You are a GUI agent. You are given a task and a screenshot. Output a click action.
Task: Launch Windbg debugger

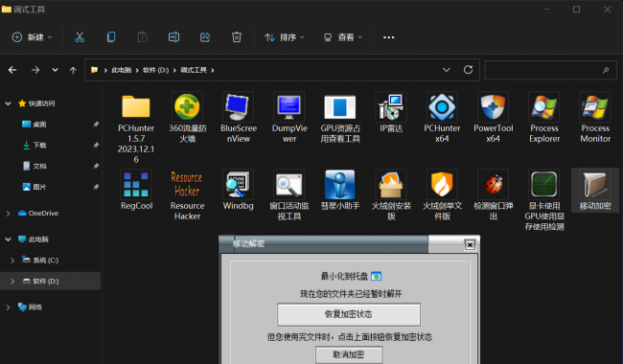pos(238,184)
